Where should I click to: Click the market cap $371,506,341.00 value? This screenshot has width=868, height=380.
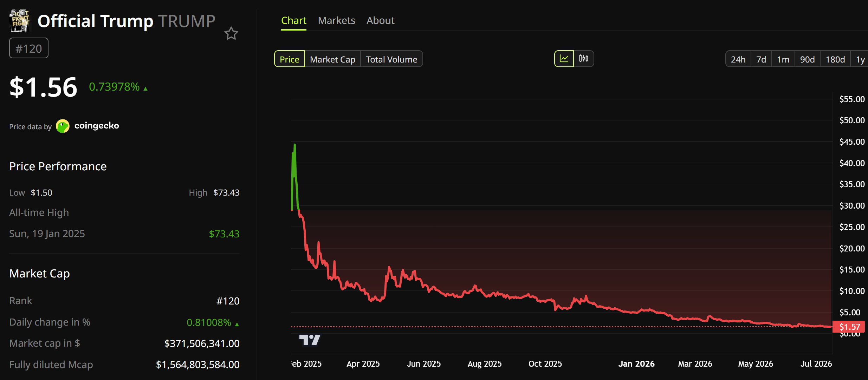pyautogui.click(x=202, y=343)
